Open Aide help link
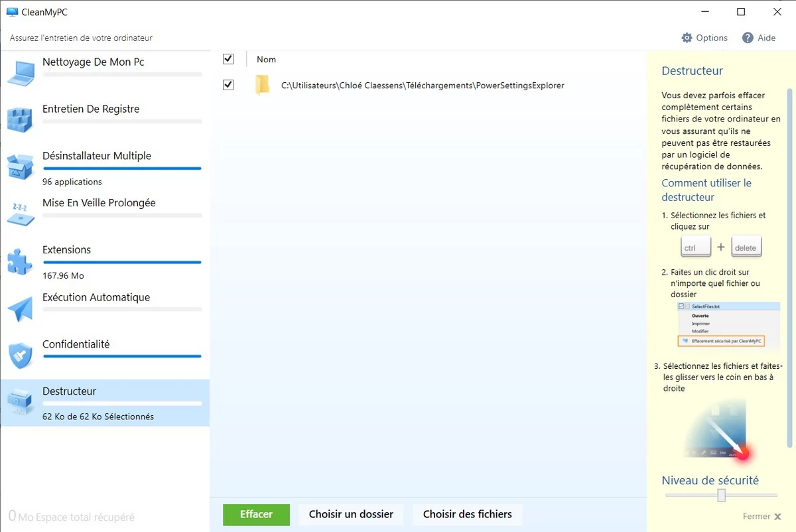 [766, 38]
